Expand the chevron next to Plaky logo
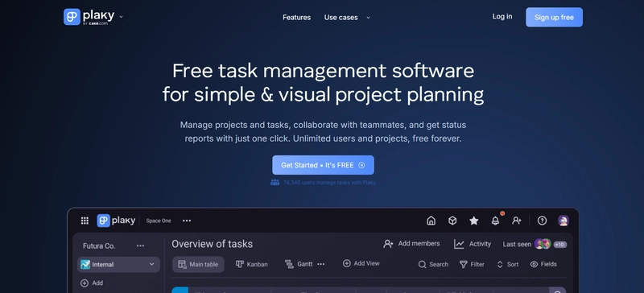 click(x=121, y=17)
